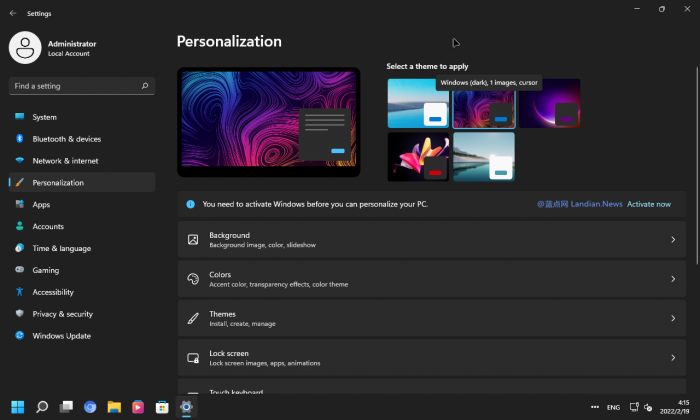
Task: Open Privacy & security shield icon
Action: coord(19,314)
